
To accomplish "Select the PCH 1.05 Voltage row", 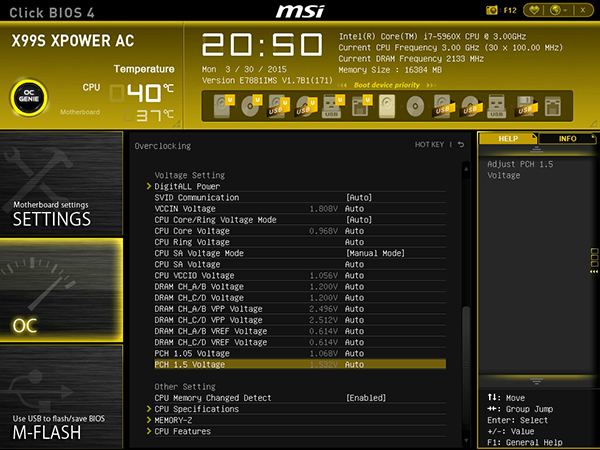I will coord(300,353).
